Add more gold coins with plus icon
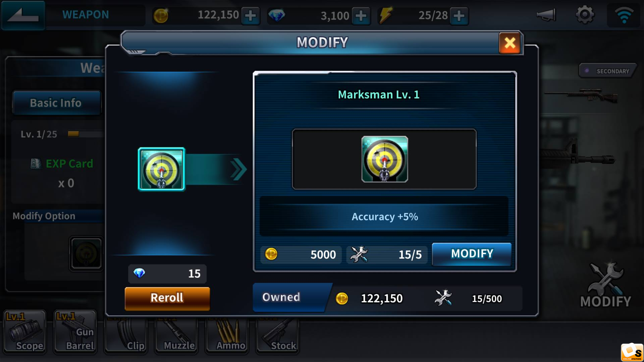This screenshot has width=644, height=362. (x=250, y=15)
